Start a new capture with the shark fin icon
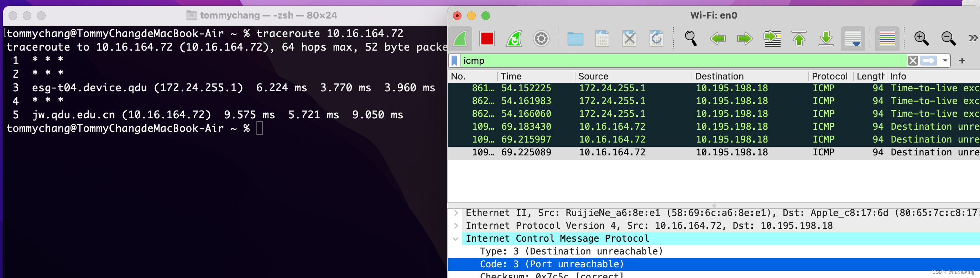 (460, 38)
